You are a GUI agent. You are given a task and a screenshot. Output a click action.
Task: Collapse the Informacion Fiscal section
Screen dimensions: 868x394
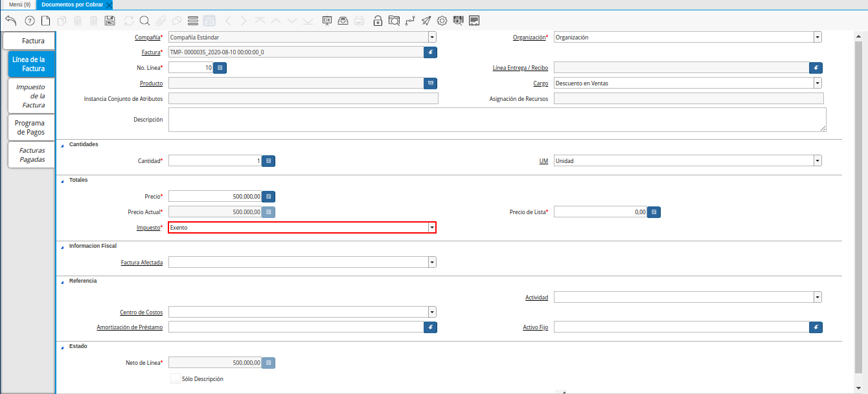point(63,246)
